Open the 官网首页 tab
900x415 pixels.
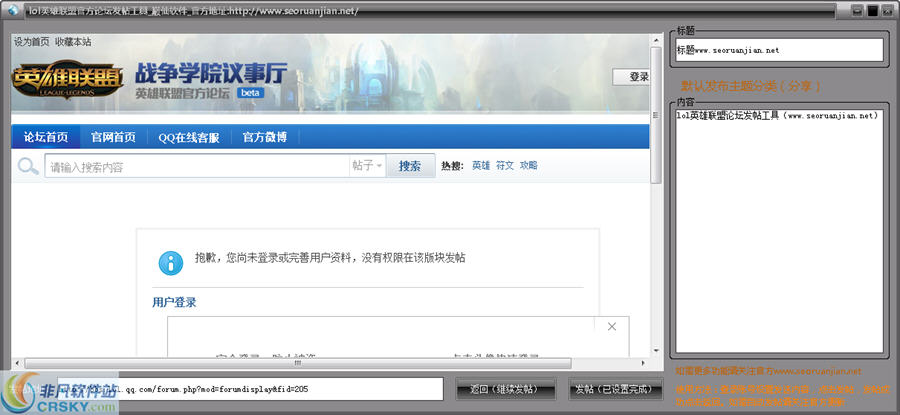[114, 137]
